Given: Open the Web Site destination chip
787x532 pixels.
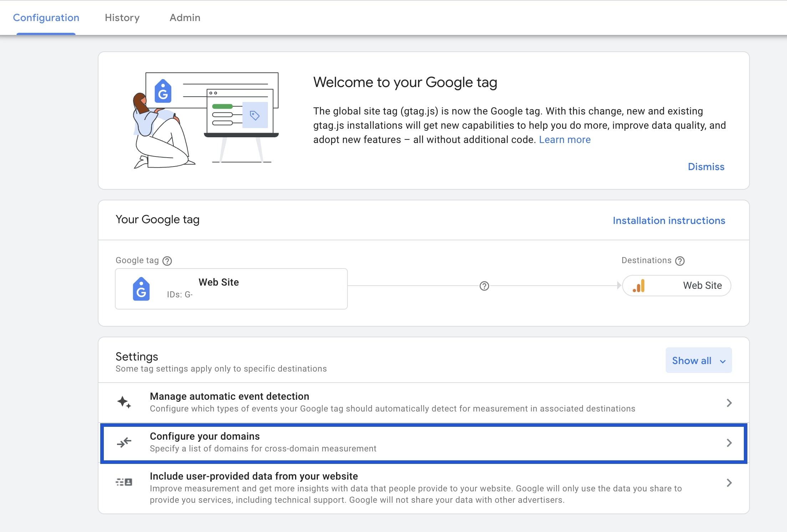Looking at the screenshot, I should click(676, 286).
